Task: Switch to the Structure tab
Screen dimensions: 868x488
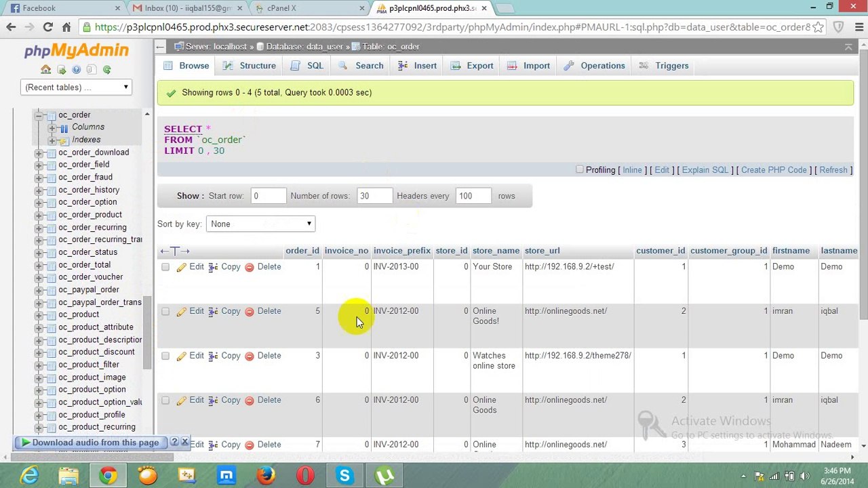Action: point(250,66)
